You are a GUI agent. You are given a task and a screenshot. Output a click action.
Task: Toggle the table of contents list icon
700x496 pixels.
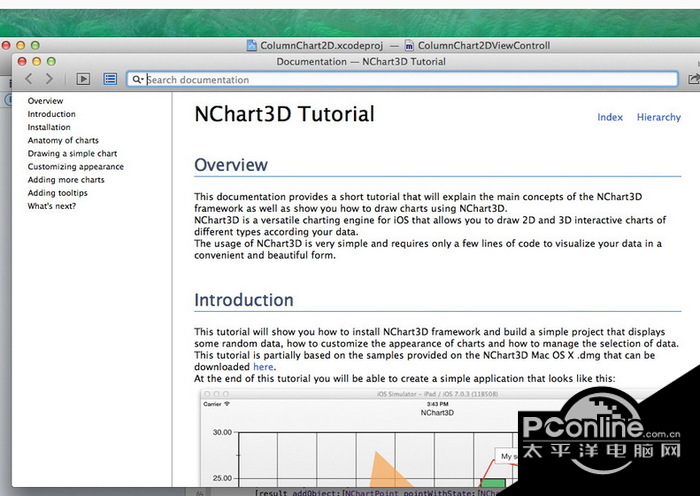[110, 79]
